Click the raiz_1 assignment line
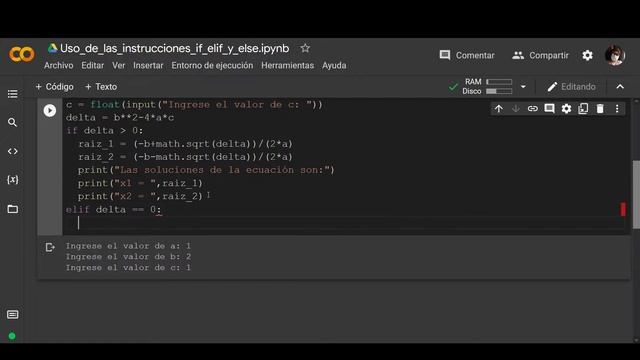This screenshot has height=360, width=640. tap(185, 144)
